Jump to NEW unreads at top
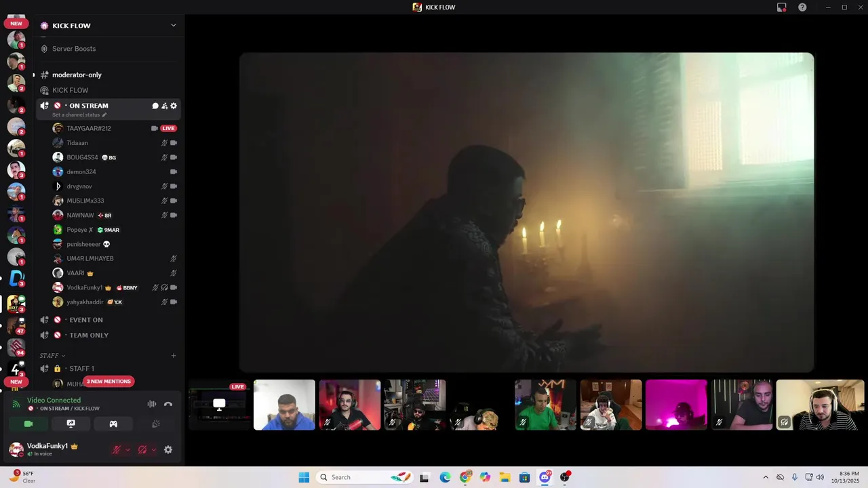 16,23
